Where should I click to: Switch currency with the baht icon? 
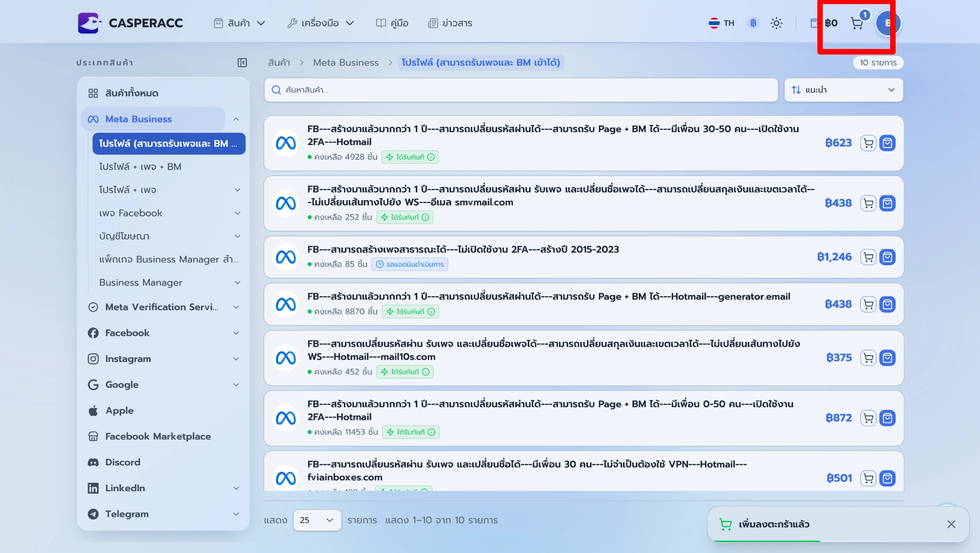click(x=753, y=23)
